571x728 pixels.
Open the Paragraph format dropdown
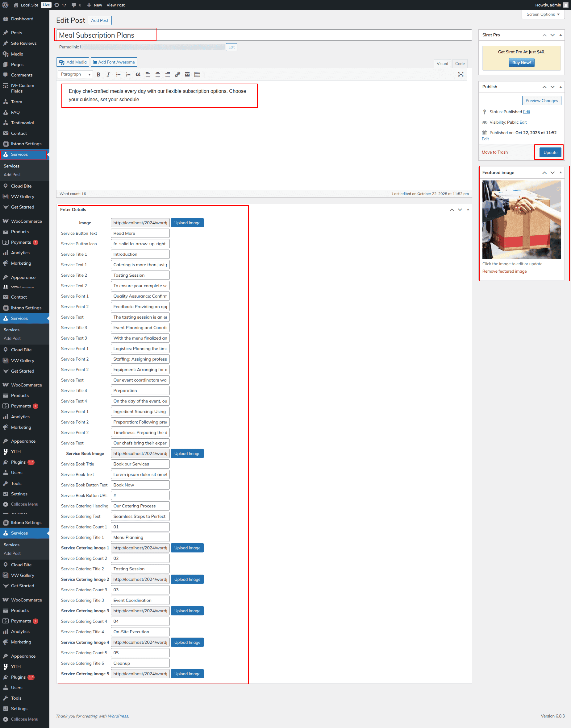tap(76, 75)
